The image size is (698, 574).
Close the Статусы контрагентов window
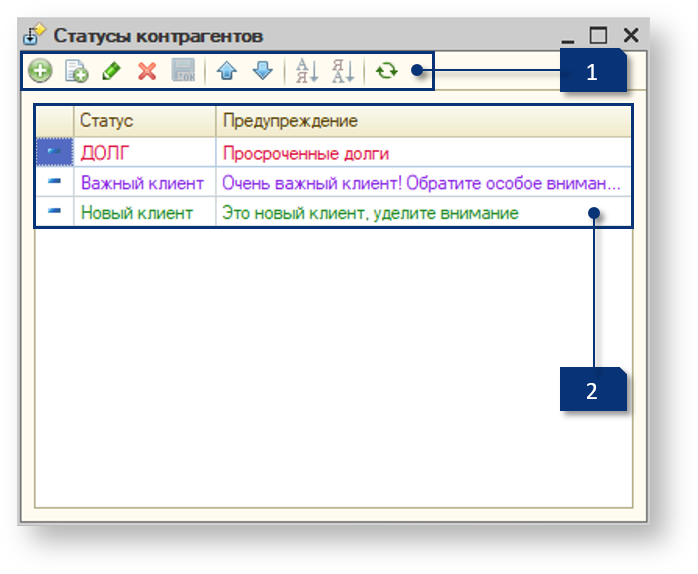click(x=631, y=35)
